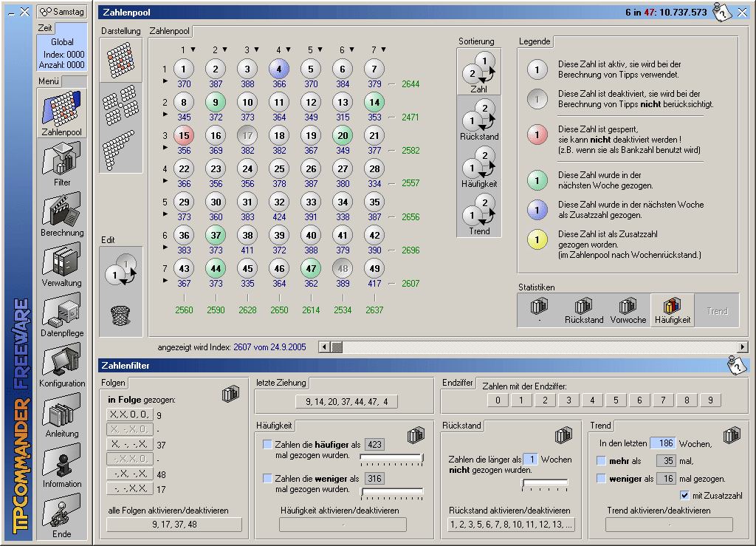Screen dimensions: 756x546
Task: Click column 7 dropdown arrow
Action: pyautogui.click(x=384, y=50)
